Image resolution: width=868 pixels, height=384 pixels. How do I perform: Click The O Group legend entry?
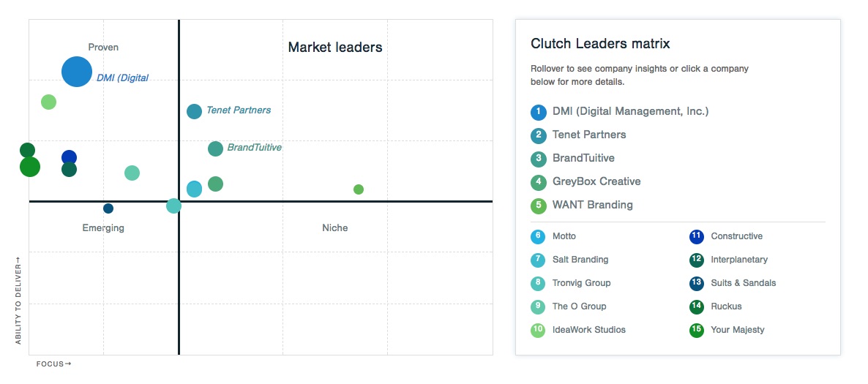click(x=579, y=306)
